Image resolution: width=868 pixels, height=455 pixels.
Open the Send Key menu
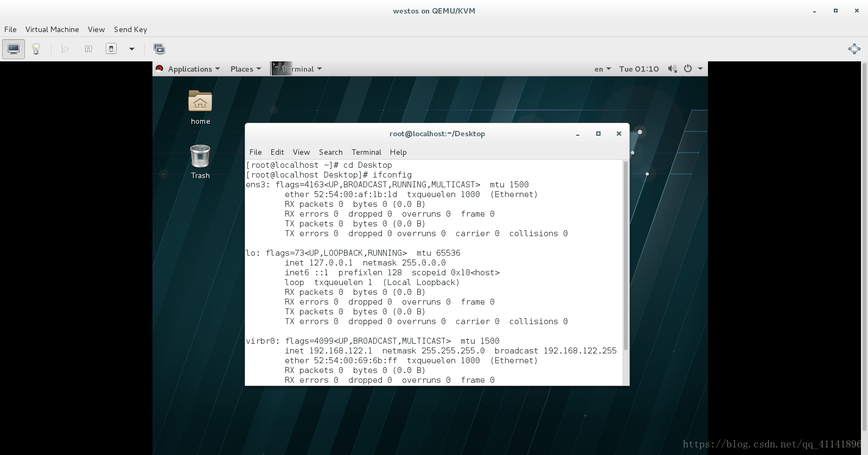(x=130, y=29)
